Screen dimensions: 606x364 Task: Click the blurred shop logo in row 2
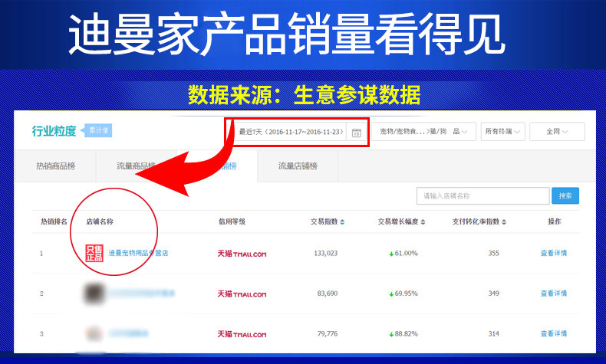(94, 293)
